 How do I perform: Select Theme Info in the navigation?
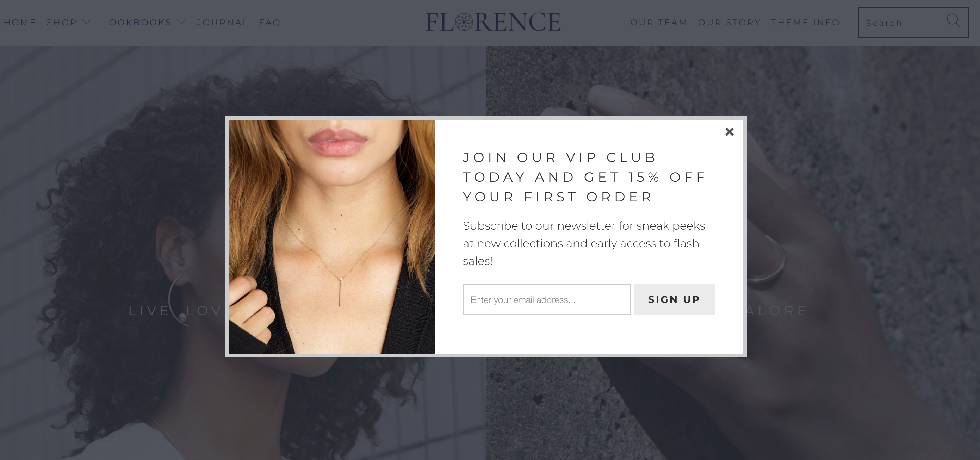(805, 23)
